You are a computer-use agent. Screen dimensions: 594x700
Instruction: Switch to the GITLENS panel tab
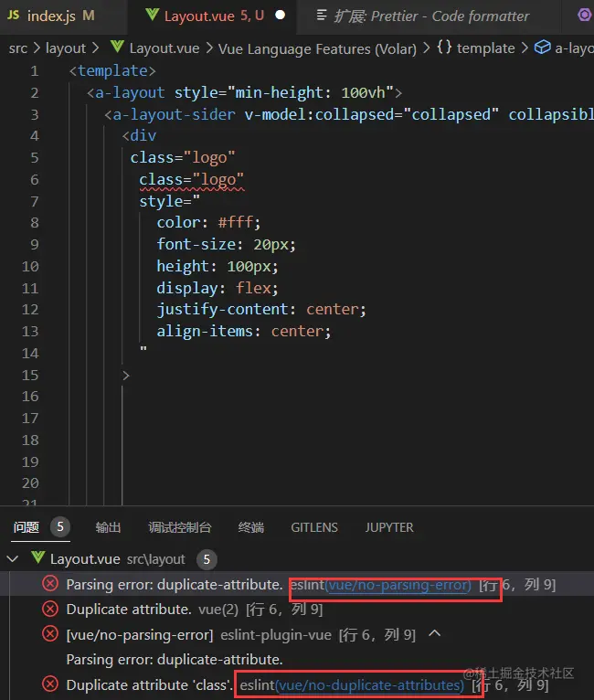pyautogui.click(x=314, y=527)
